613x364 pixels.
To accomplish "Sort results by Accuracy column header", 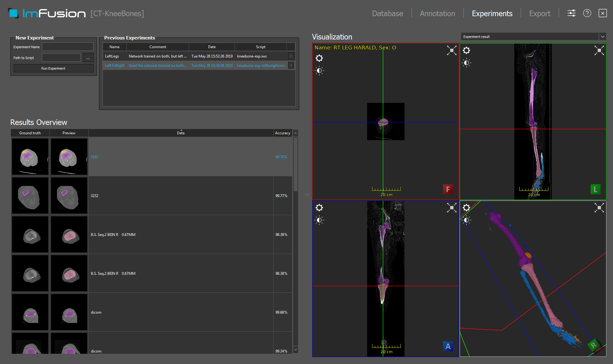I will (x=283, y=133).
